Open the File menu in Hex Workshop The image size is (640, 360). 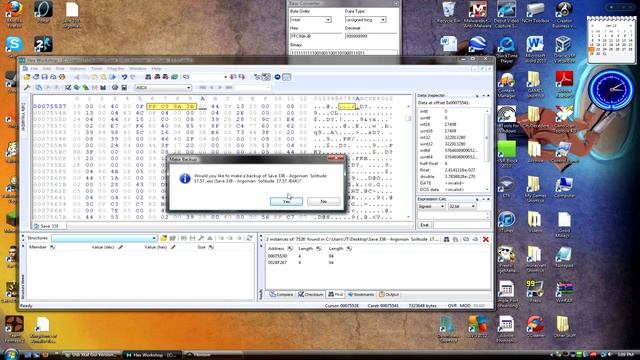34,69
